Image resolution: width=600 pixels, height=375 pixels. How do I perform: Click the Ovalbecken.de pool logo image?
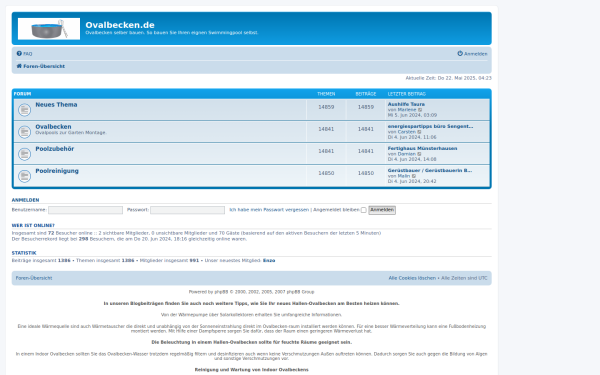click(49, 29)
